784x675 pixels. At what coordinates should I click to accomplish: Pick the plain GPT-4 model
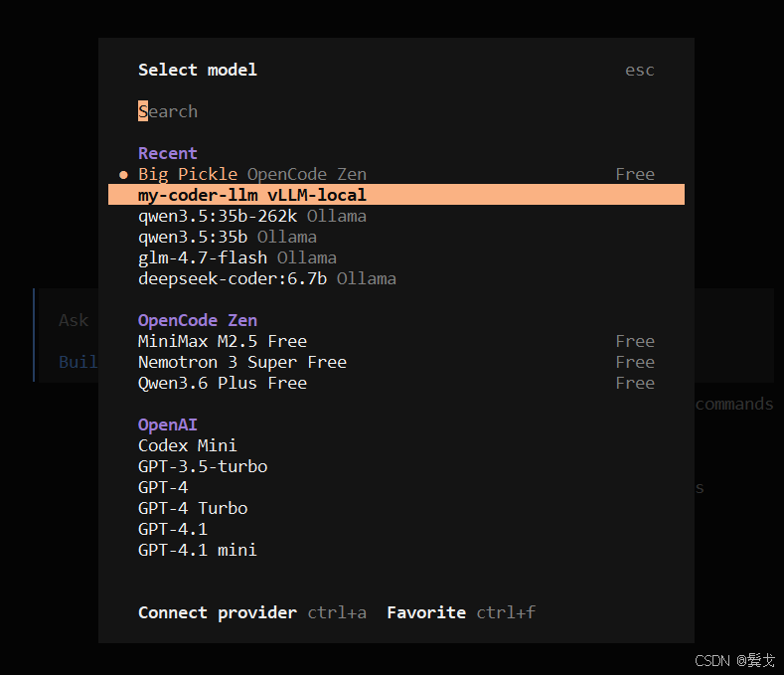[396, 488]
